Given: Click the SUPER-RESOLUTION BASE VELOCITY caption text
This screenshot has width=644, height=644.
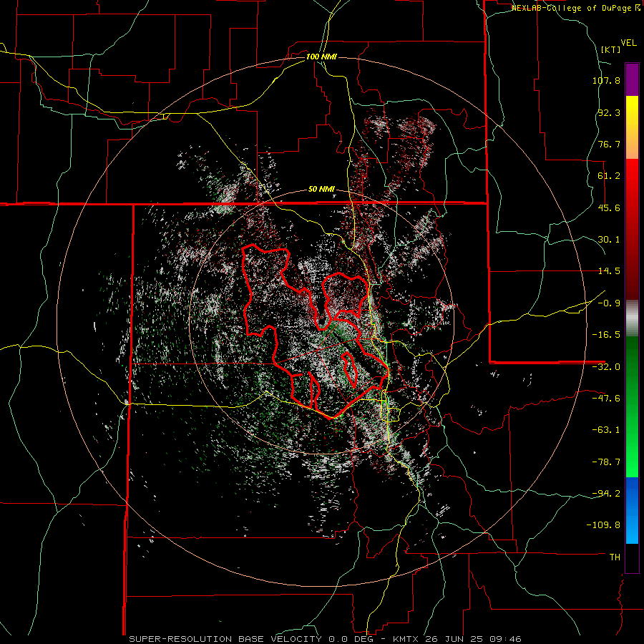Looking at the screenshot, I should (x=225, y=639).
